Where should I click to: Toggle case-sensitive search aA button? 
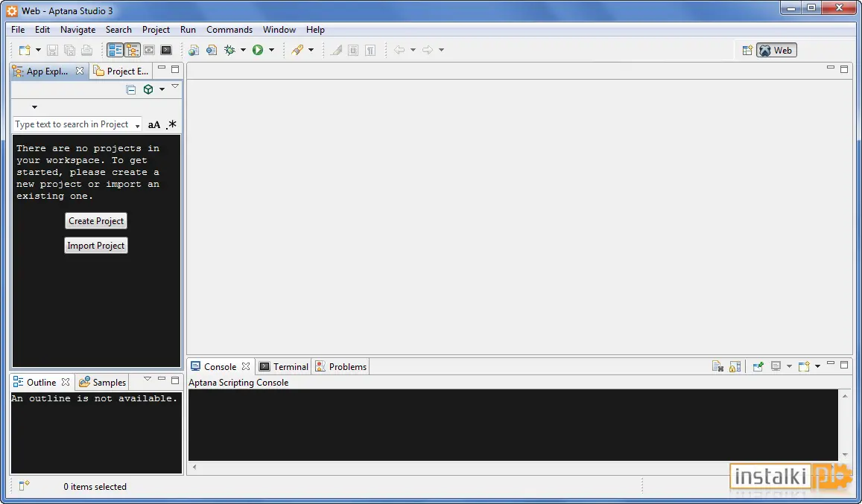point(154,125)
